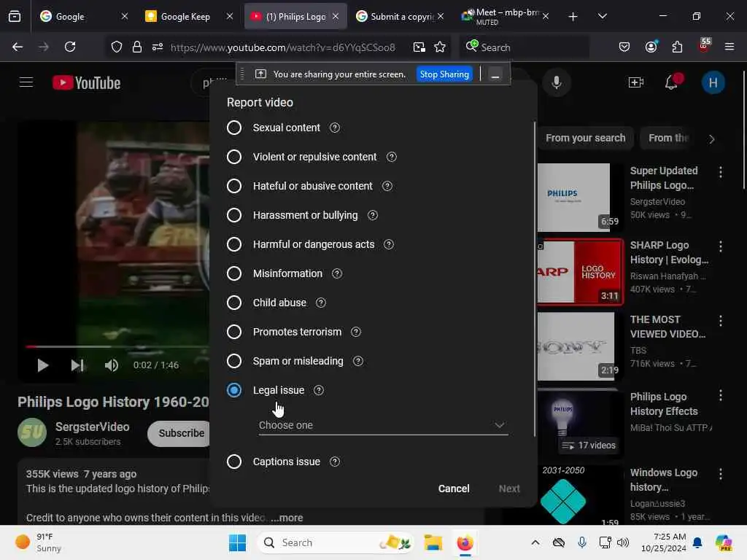Open SHARP Logo History video thumbnail
The image size is (747, 560).
coord(580,272)
